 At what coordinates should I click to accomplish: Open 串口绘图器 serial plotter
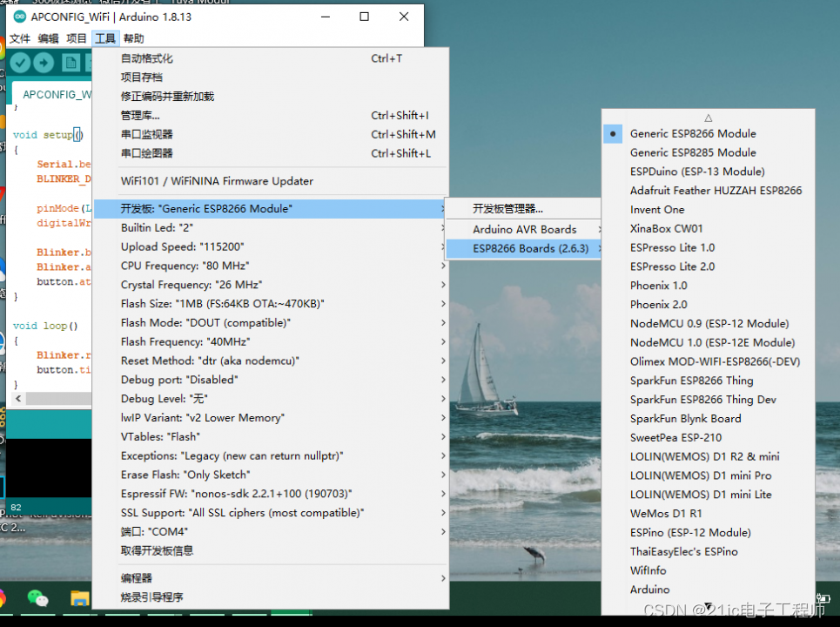click(271, 153)
